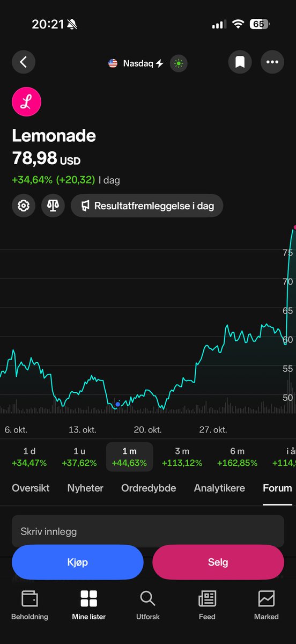The height and width of the screenshot is (644, 296).
Task: Open Resultatfremleggelse i dag notice
Action: pos(147,206)
